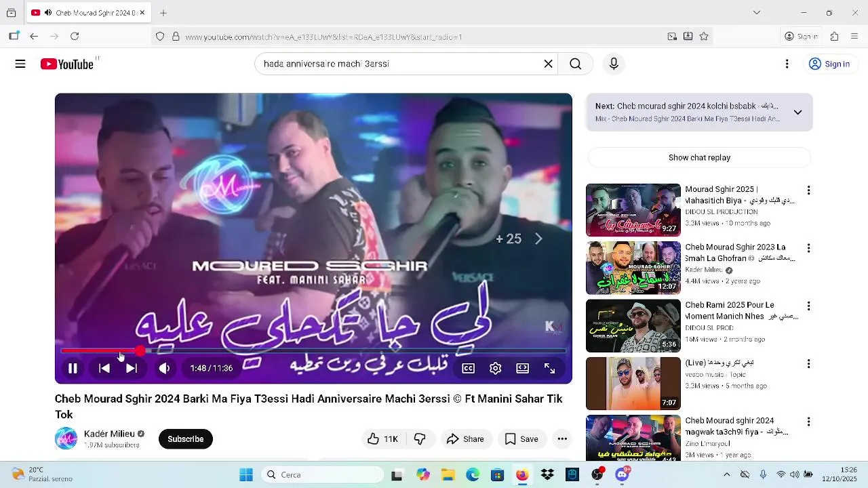Viewport: 868px width, 488px height.
Task: Open options for La Smah La Ghofran video
Action: [808, 248]
